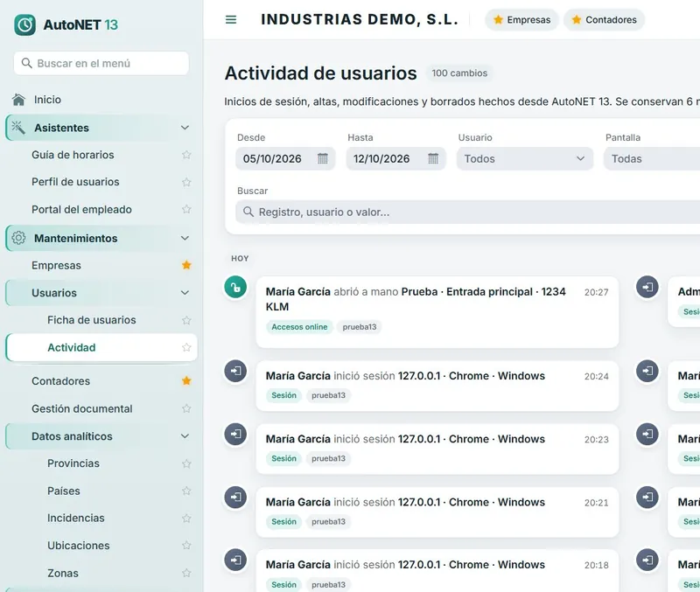This screenshot has width=700, height=592.
Task: Click the unlock icon beside the 20:27 entry
Action: (235, 288)
